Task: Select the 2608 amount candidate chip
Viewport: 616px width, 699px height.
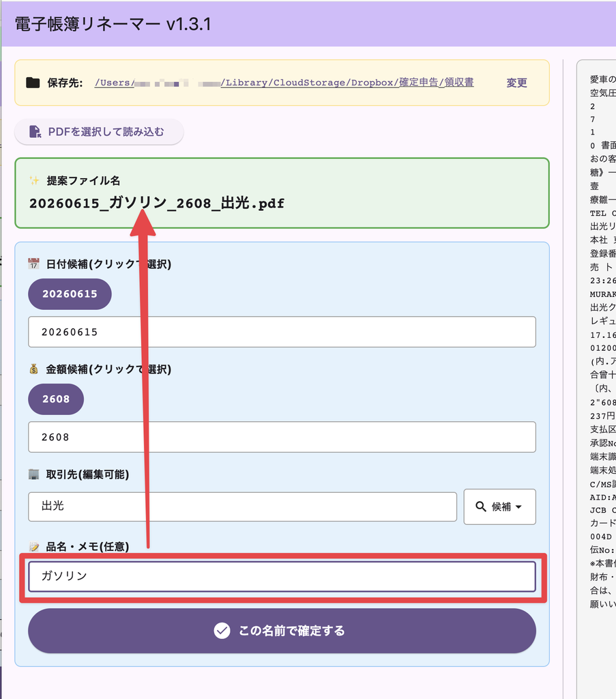Action: click(x=56, y=399)
